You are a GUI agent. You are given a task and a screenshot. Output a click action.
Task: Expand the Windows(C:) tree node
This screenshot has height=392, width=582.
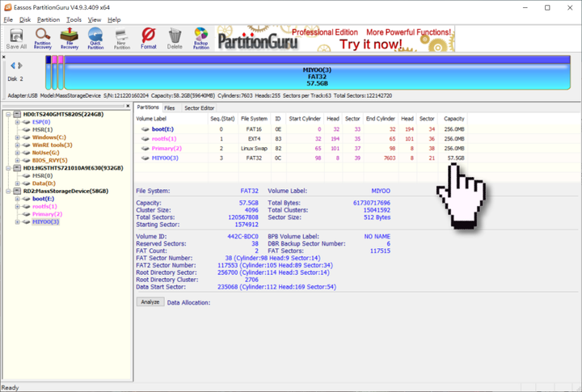pyautogui.click(x=17, y=137)
